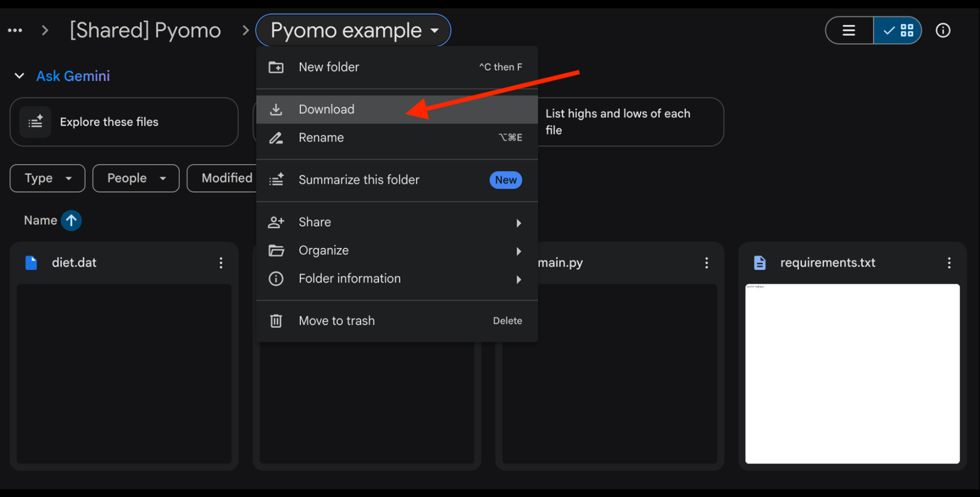Select the grid layout view

tap(898, 31)
